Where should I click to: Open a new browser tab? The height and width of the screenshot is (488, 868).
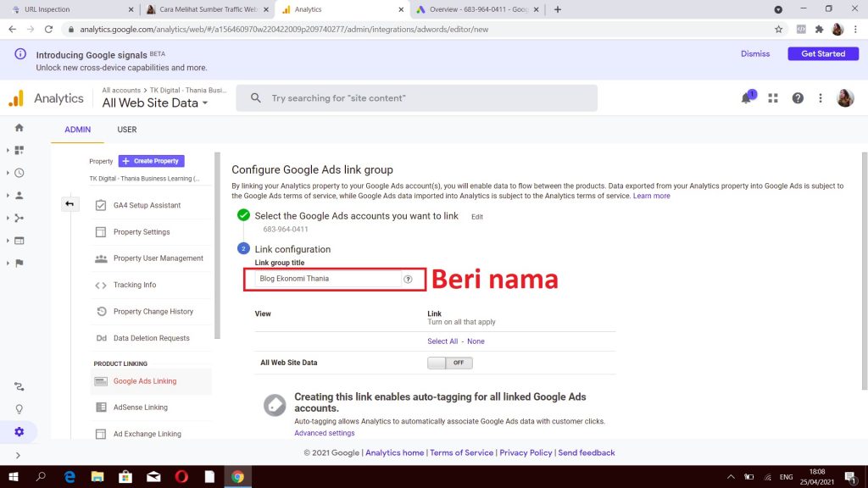coord(558,9)
